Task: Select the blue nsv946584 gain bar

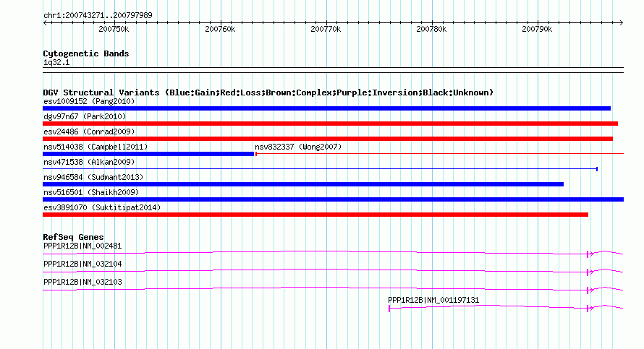Action: coord(303,184)
